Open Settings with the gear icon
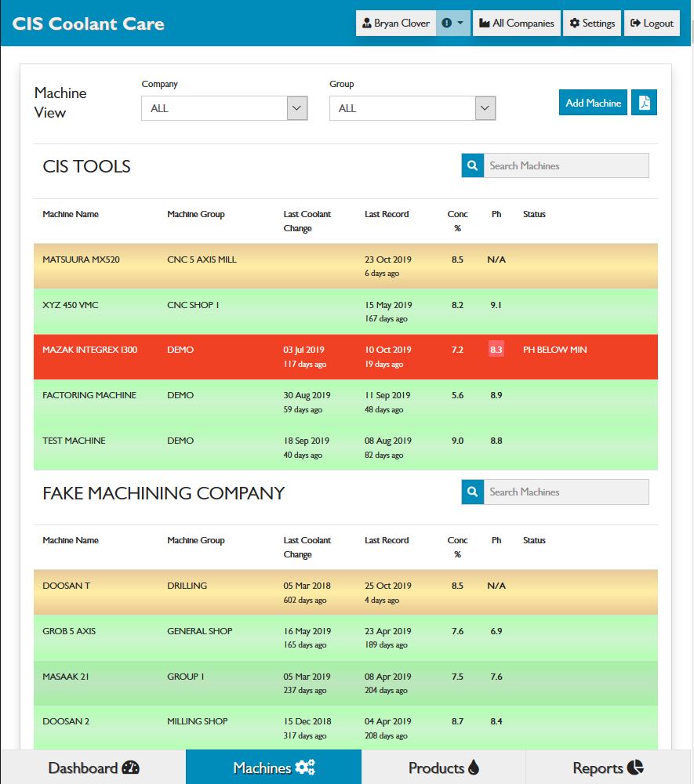 (592, 24)
